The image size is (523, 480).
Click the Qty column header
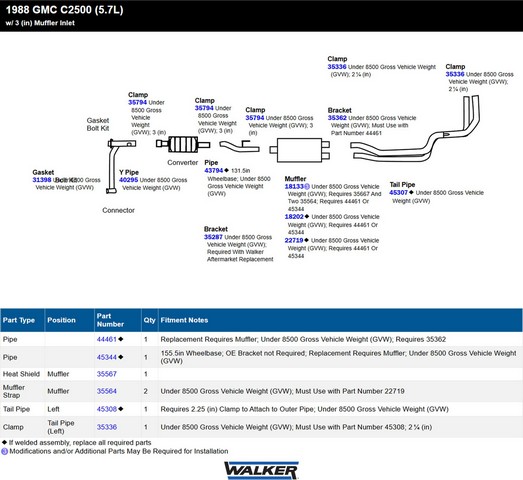click(x=149, y=320)
